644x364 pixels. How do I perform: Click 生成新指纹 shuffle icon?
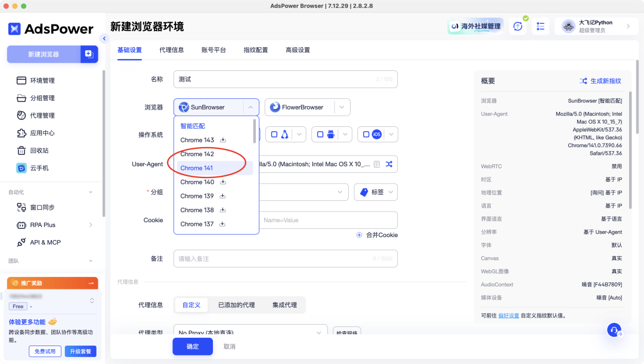[583, 81]
